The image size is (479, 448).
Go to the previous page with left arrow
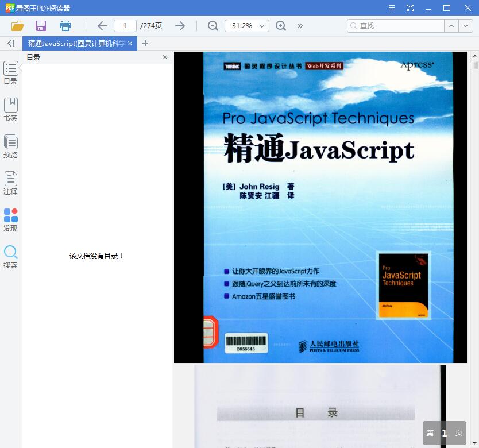(102, 26)
